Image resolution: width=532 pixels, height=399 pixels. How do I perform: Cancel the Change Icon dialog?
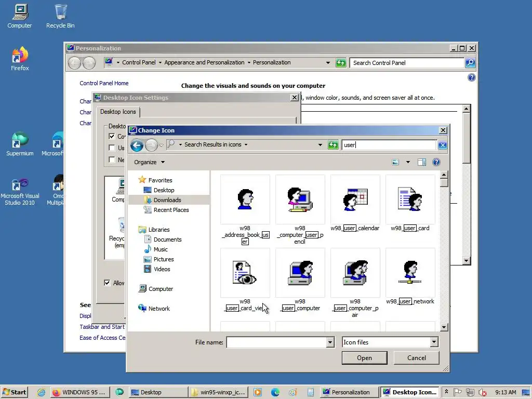416,358
